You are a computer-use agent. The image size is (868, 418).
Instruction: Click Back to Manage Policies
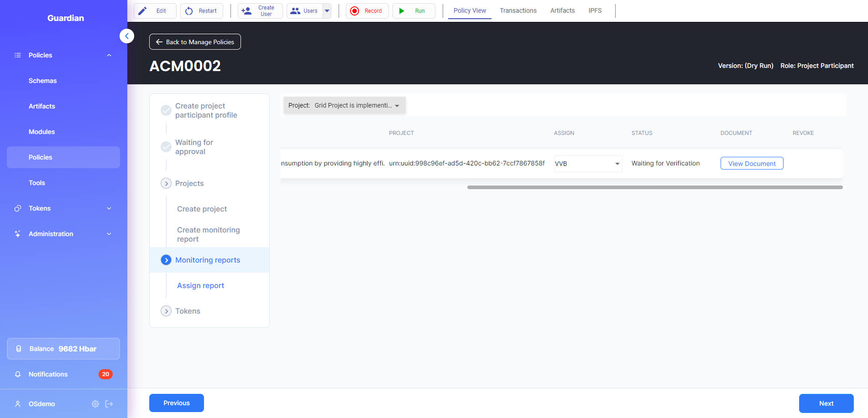[195, 42]
